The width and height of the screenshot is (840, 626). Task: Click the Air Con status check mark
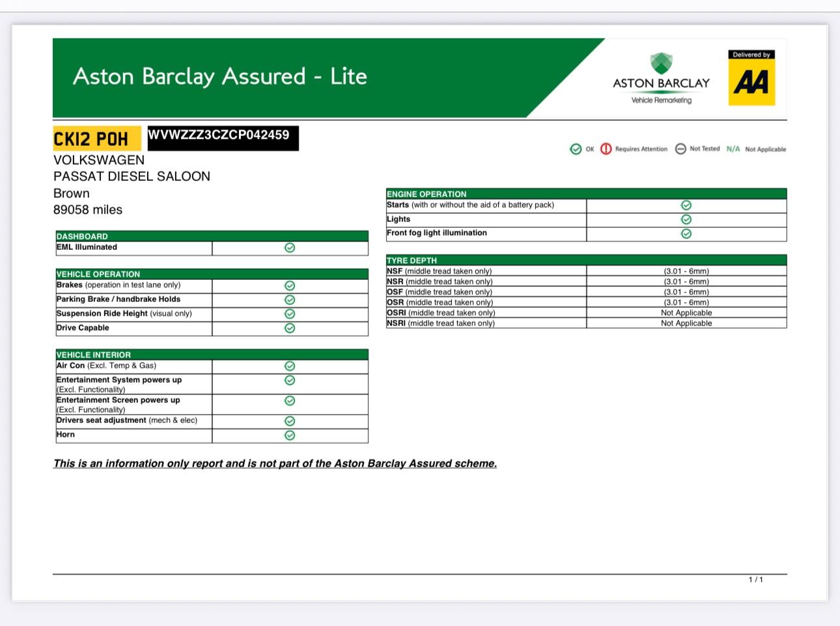click(x=290, y=366)
